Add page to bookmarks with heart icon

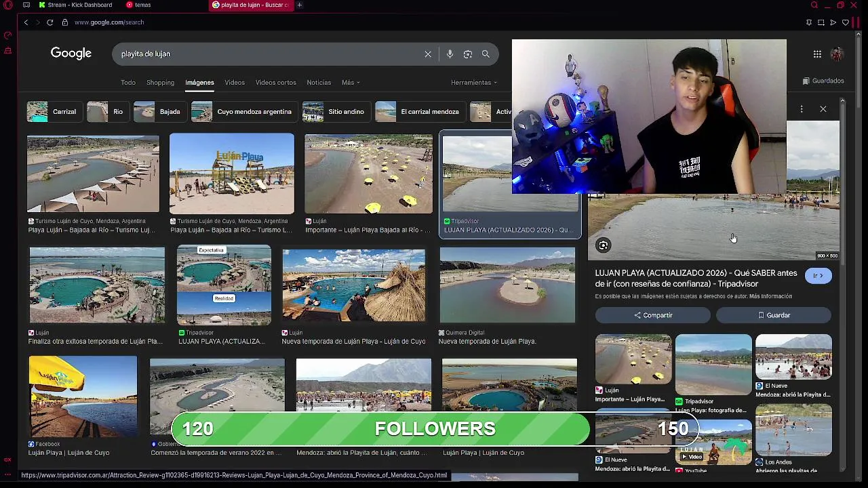pyautogui.click(x=846, y=22)
